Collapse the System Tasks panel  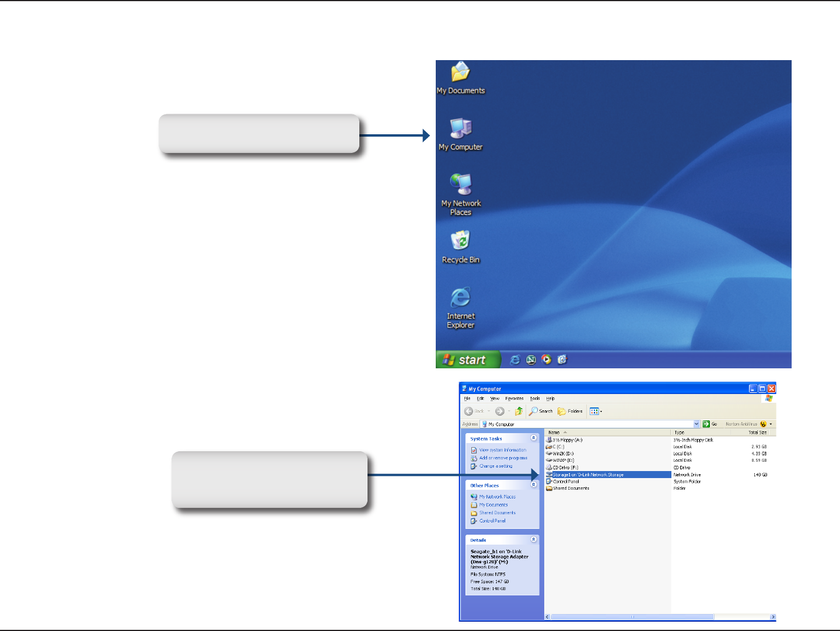pos(533,438)
